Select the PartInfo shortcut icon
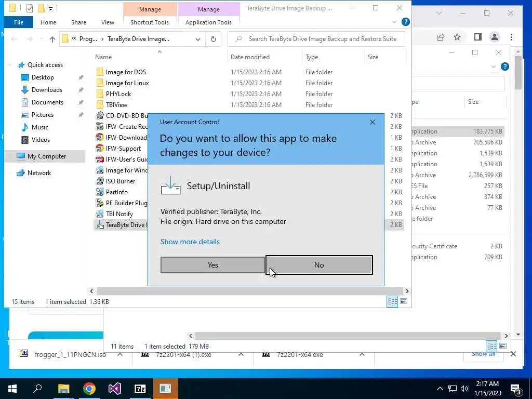The height and width of the screenshot is (399, 532). [x=100, y=192]
